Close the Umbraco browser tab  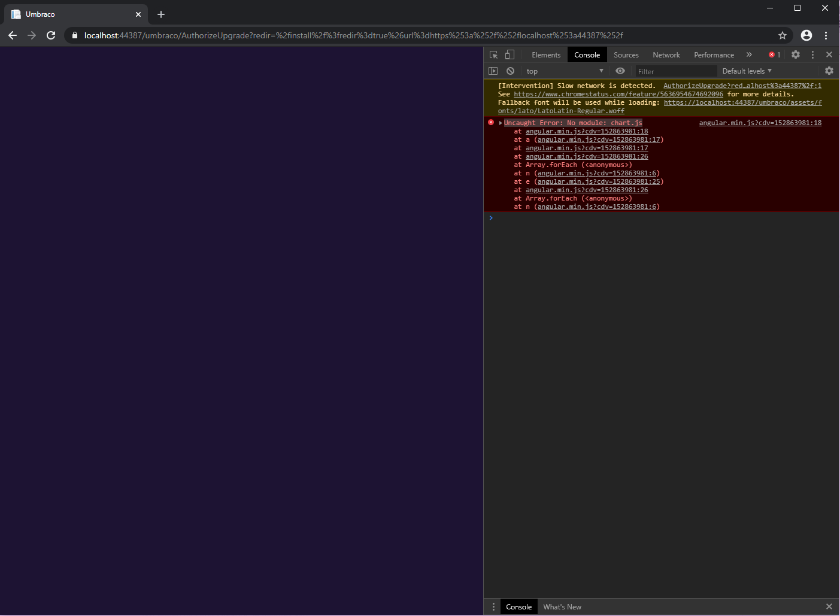click(138, 14)
